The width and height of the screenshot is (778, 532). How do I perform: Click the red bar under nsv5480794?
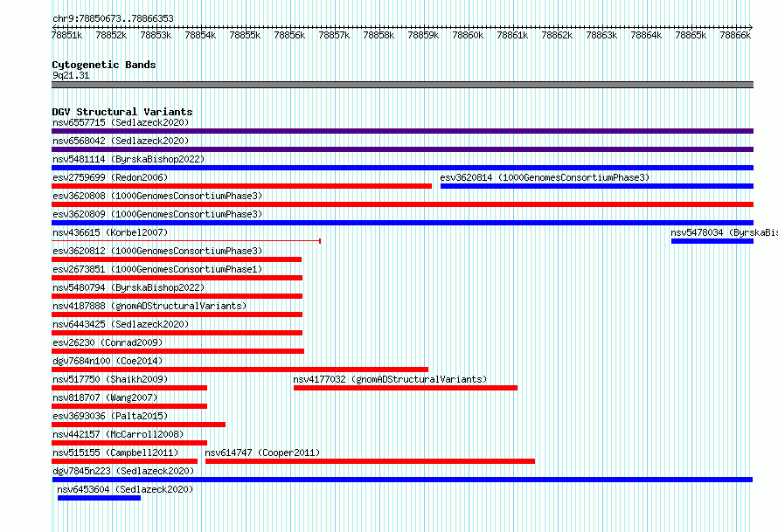coord(177,296)
